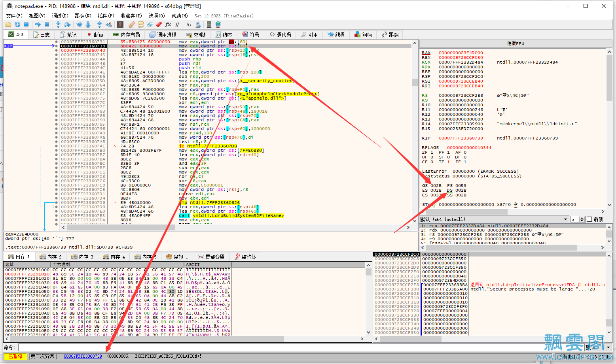Open the Patches bandage icon
The width and height of the screenshot is (616, 364).
point(132,25)
